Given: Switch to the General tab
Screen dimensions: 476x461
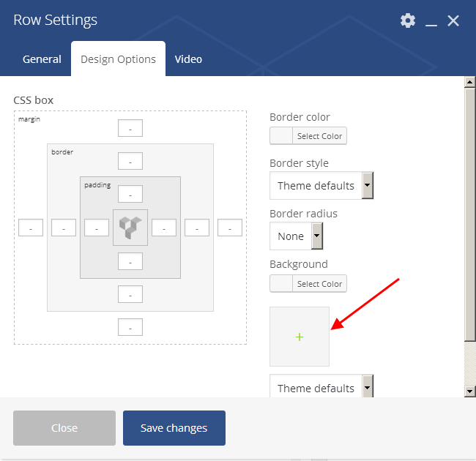Looking at the screenshot, I should pyautogui.click(x=42, y=59).
